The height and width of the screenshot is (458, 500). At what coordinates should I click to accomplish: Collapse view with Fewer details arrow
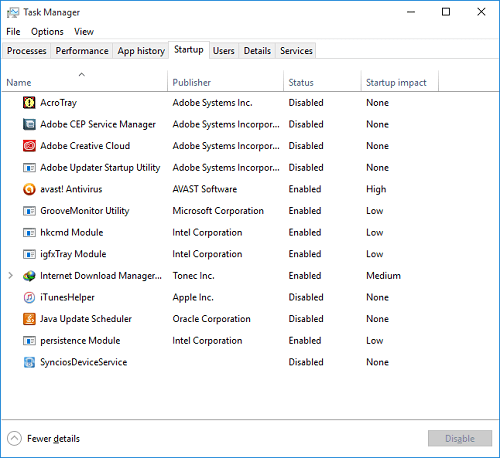pyautogui.click(x=14, y=439)
